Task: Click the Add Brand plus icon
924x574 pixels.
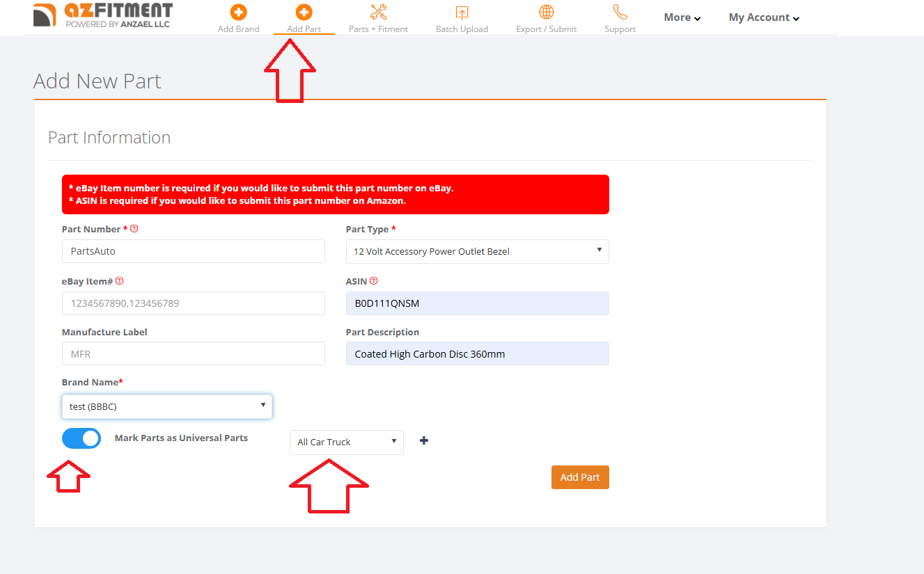Action: (x=238, y=12)
